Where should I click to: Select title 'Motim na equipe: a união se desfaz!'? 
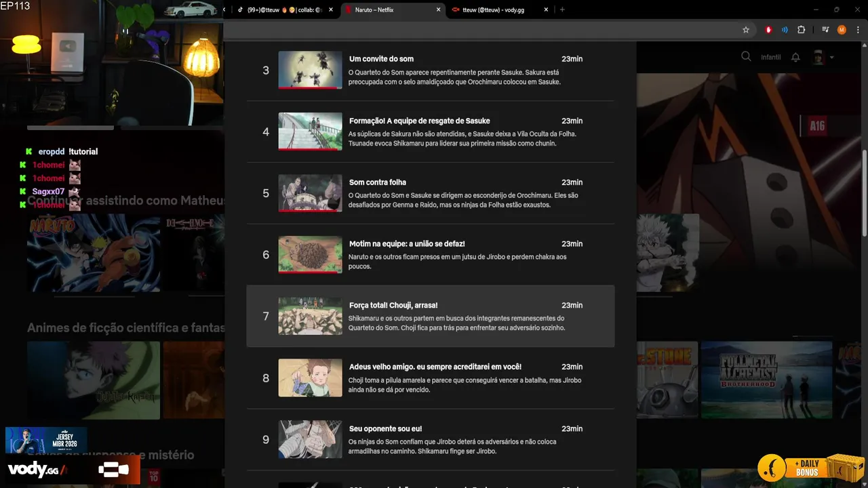pos(407,244)
